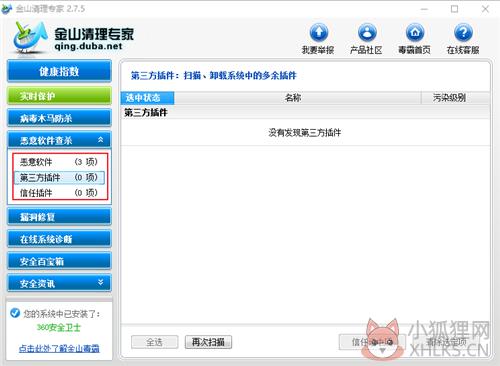This screenshot has width=500, height=366.
Task: Click the 没有发现第三方插件 message text
Action: click(305, 133)
